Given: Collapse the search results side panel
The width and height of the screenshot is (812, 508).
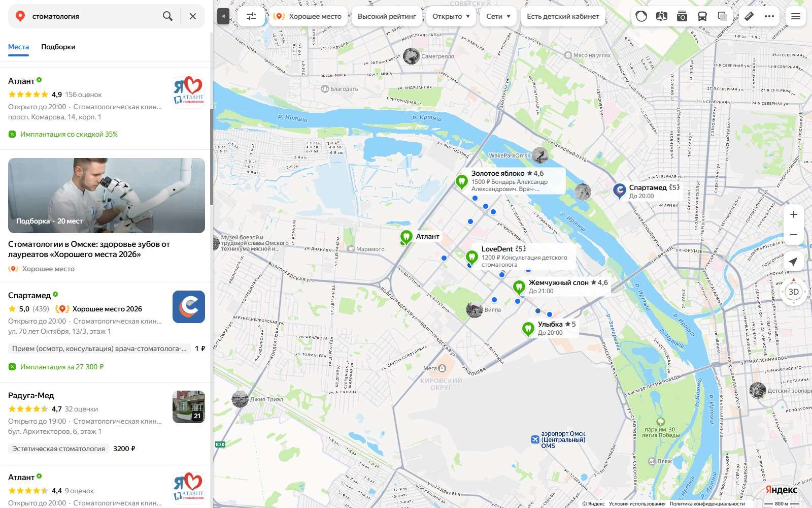Looking at the screenshot, I should 223,16.
